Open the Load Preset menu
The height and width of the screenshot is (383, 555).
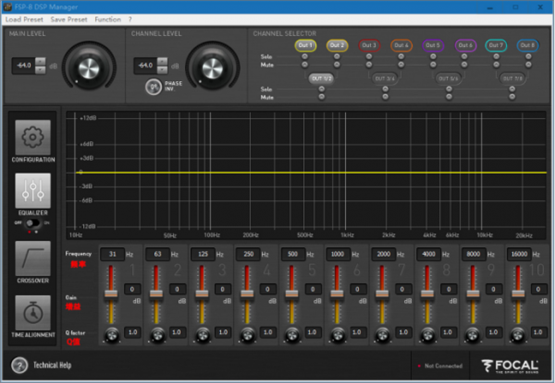tap(24, 19)
